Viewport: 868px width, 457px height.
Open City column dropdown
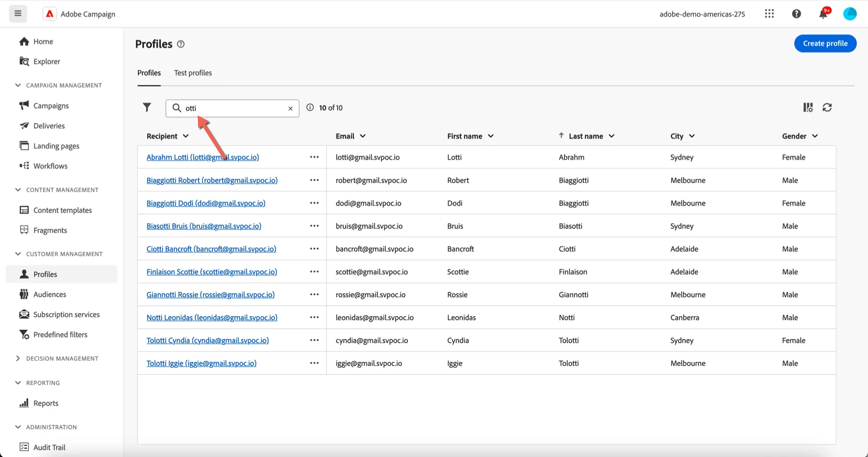692,136
